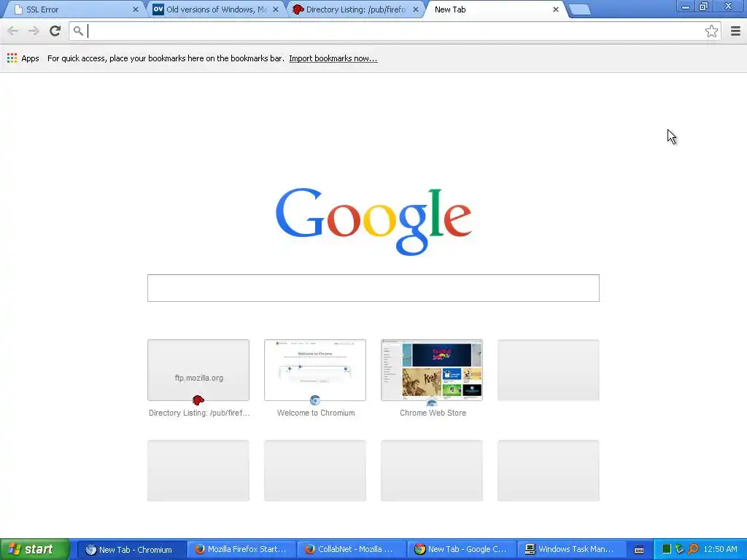This screenshot has width=747, height=560.
Task: Click the Google search box
Action: [x=373, y=287]
